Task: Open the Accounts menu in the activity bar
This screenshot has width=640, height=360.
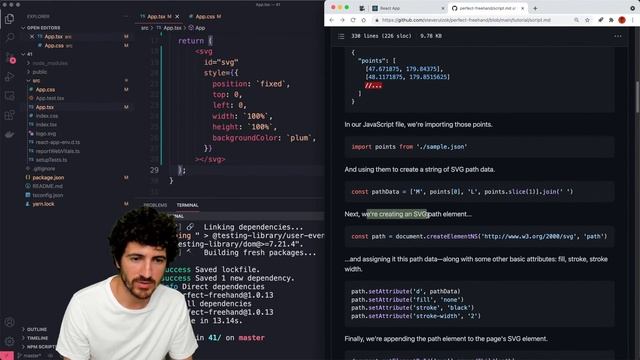Action: [9, 322]
